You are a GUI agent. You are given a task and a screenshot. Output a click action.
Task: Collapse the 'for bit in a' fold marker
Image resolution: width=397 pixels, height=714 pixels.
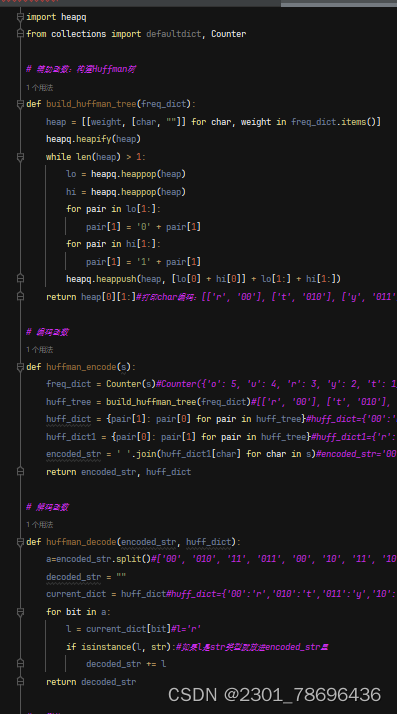(x=20, y=612)
